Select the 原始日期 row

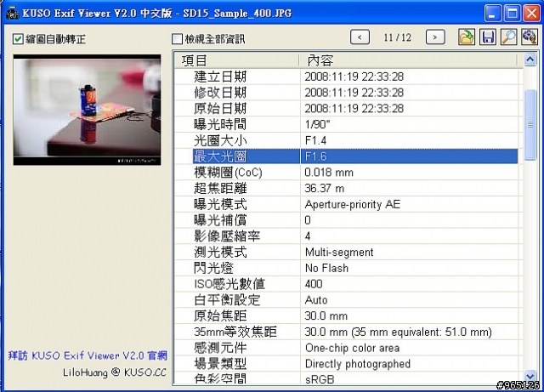click(347, 109)
